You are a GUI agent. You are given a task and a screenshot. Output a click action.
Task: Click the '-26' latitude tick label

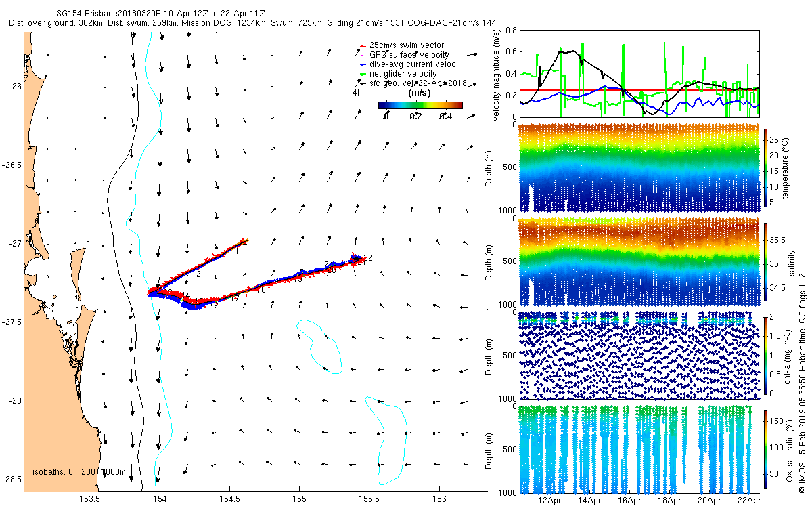(15, 86)
